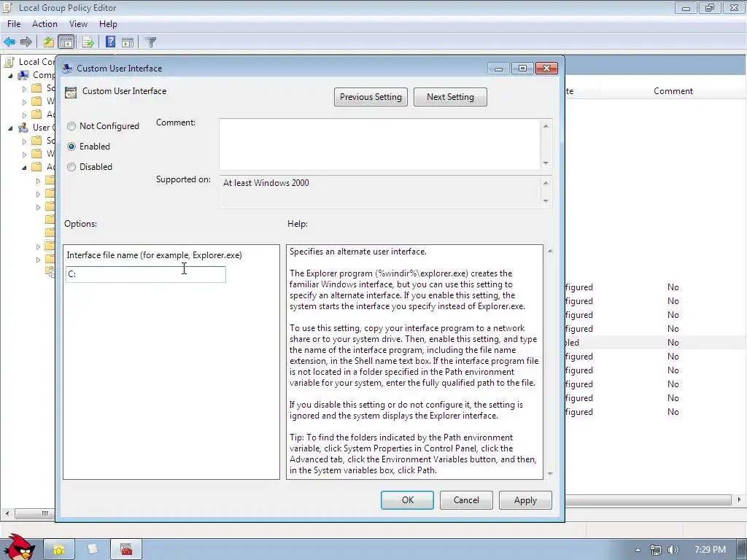The image size is (747, 560).
Task: Click the Custom User Interface dialog title icon
Action: 68,68
